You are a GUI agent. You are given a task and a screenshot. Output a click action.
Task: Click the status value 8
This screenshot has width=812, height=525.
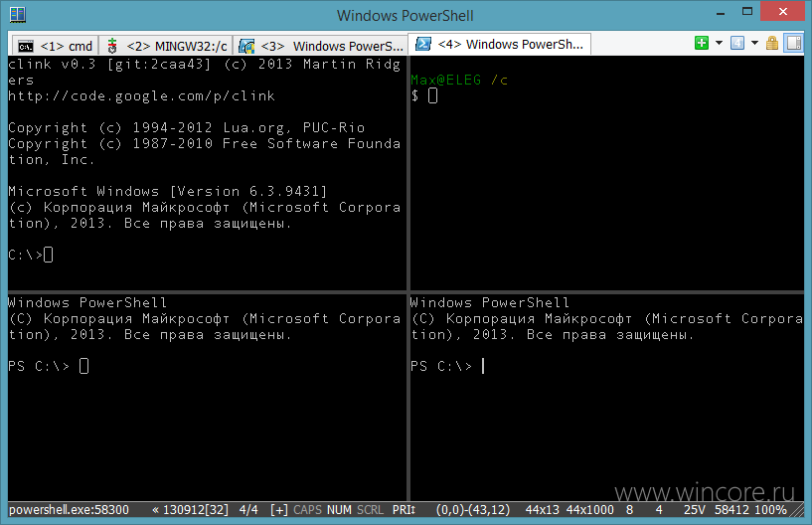(630, 510)
